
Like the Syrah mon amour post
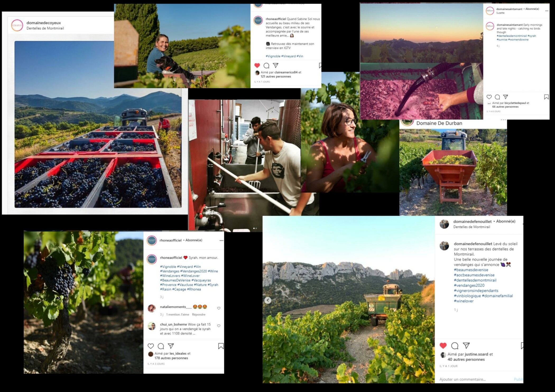click(151, 346)
